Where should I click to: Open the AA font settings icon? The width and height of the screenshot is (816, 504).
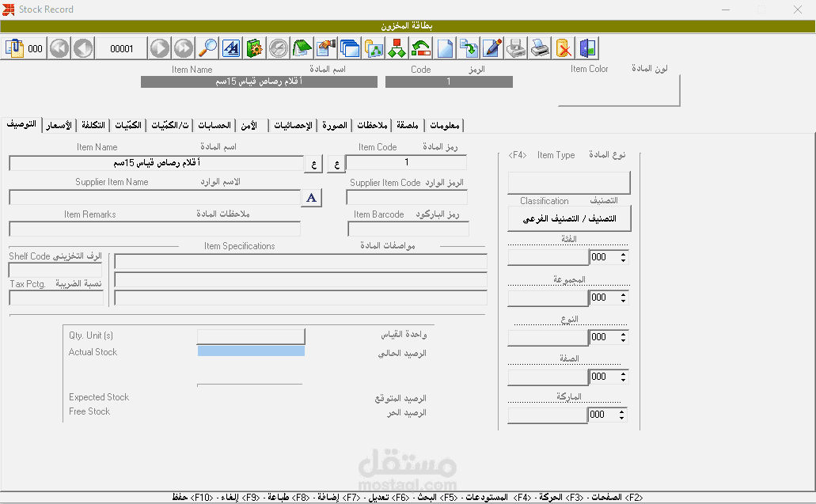tap(231, 48)
